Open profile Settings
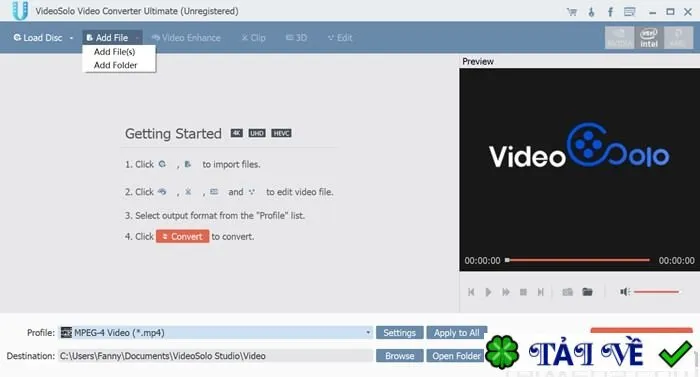700x377 pixels. pos(400,333)
